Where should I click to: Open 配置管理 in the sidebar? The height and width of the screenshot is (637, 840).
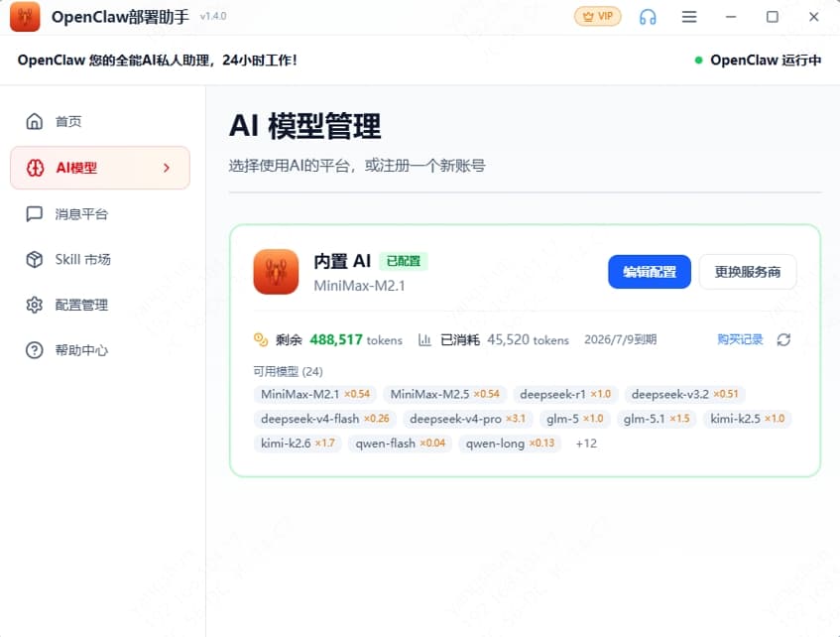click(x=100, y=305)
